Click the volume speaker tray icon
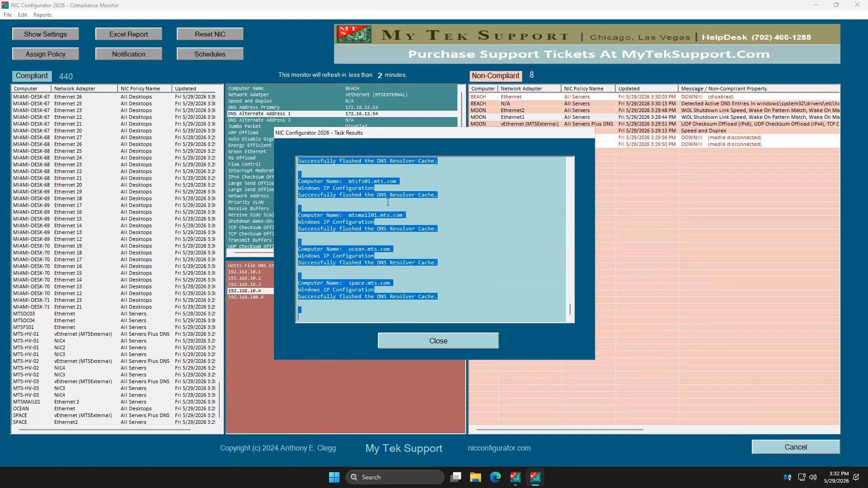 click(x=813, y=477)
